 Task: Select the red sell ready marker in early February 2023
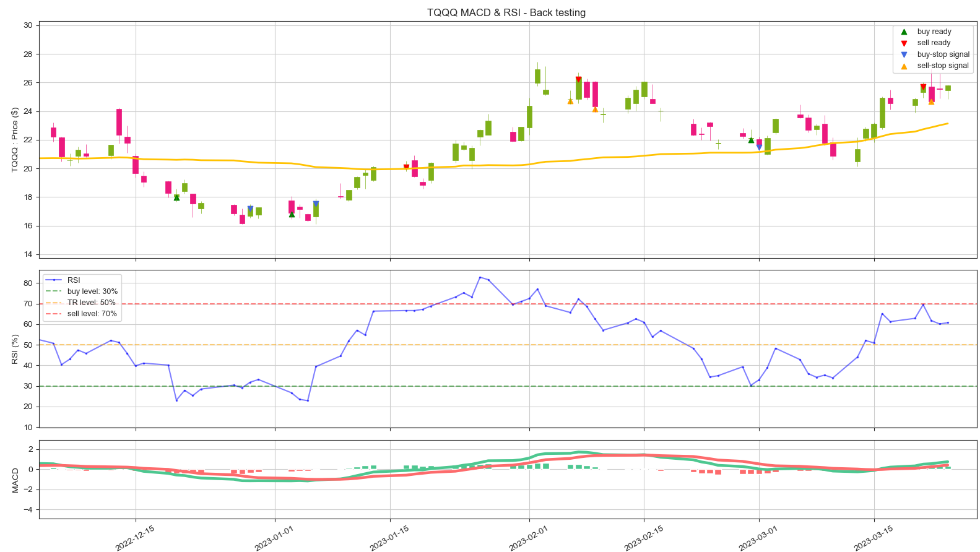(x=578, y=79)
